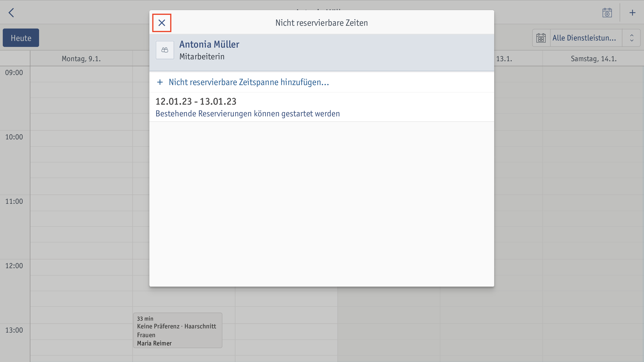Click the 13:00 time label
Viewport: 644px width, 362px height.
pyautogui.click(x=14, y=330)
